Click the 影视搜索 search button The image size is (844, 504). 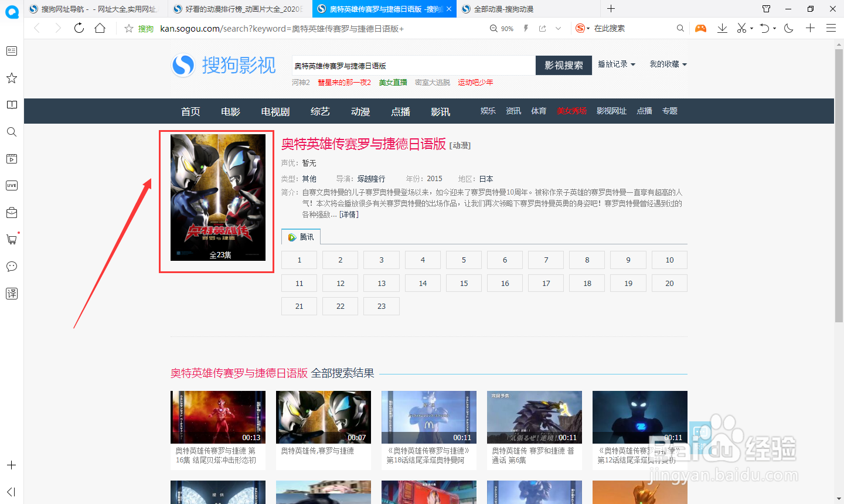click(563, 65)
